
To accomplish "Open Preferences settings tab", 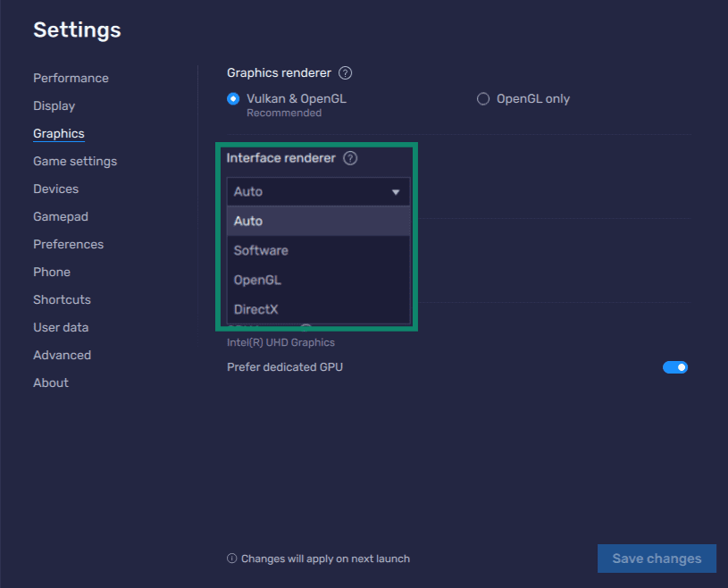I will 69,244.
